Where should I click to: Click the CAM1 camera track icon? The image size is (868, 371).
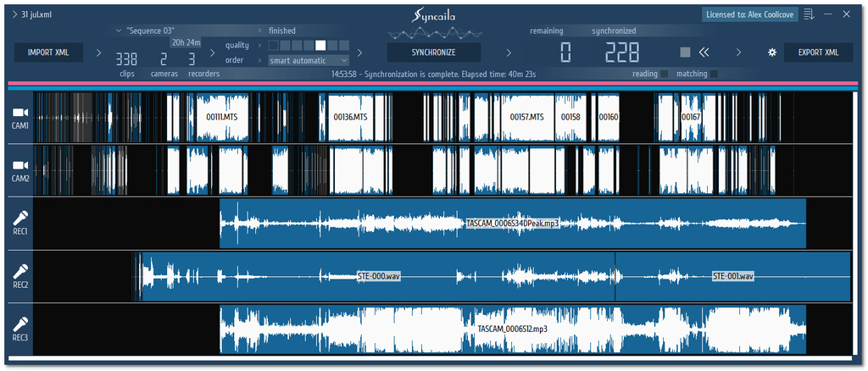[x=20, y=112]
